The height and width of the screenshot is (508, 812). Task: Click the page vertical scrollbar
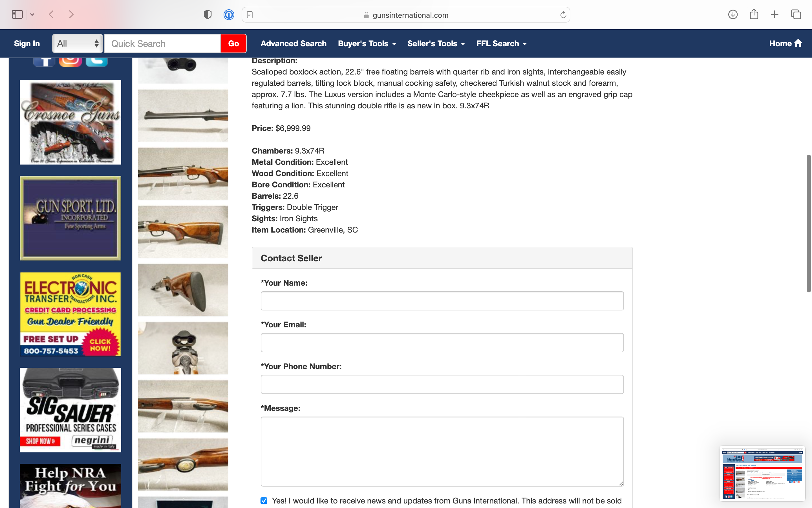coord(809,224)
